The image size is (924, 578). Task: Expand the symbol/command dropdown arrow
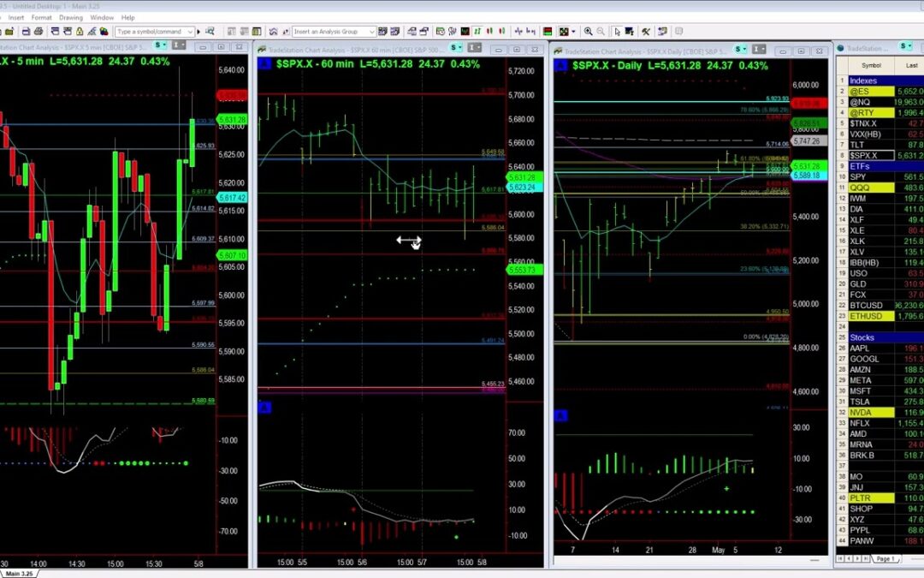click(x=190, y=32)
